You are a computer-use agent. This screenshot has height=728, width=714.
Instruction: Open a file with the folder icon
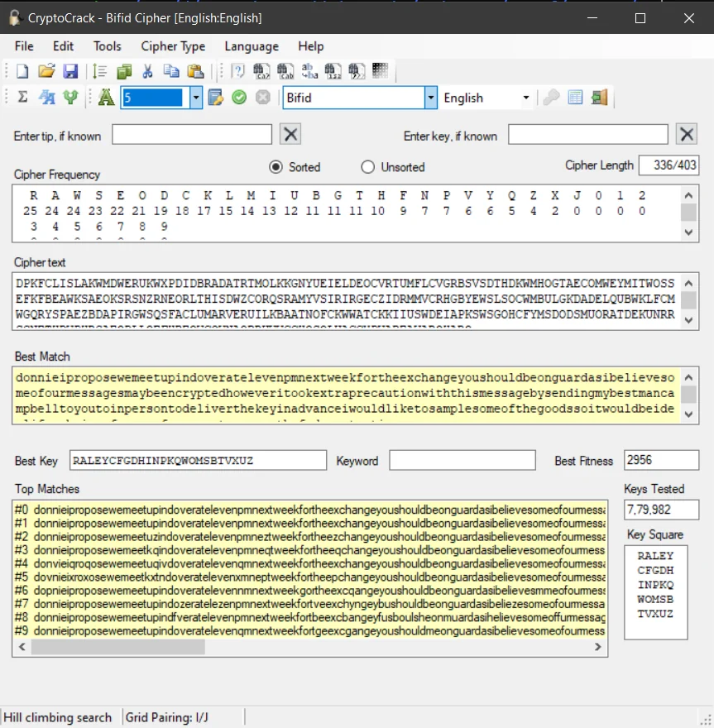click(46, 71)
